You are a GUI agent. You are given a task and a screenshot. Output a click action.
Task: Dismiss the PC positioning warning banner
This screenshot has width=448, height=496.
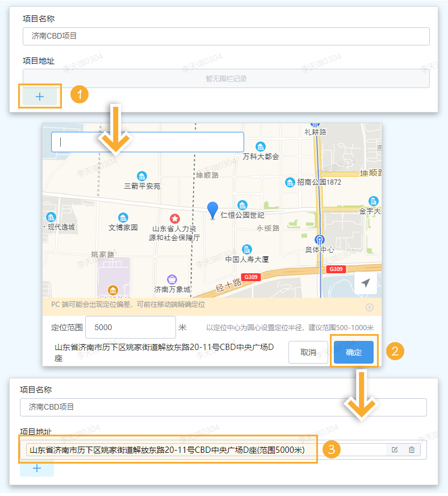(370, 307)
